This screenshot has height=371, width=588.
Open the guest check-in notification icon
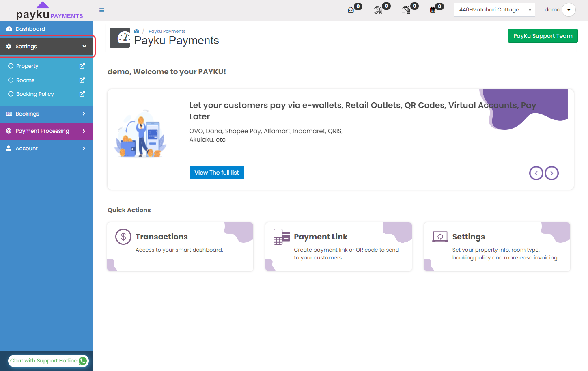point(378,10)
